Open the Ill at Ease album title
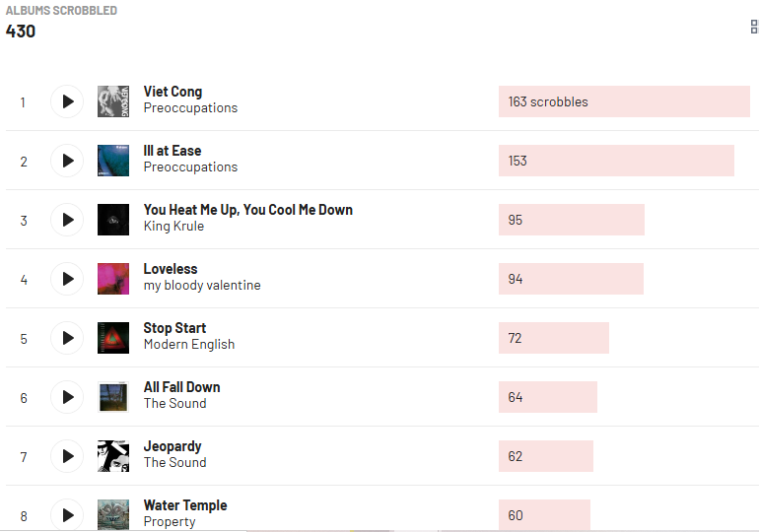Screen dimensions: 759x532 pyautogui.click(x=172, y=151)
